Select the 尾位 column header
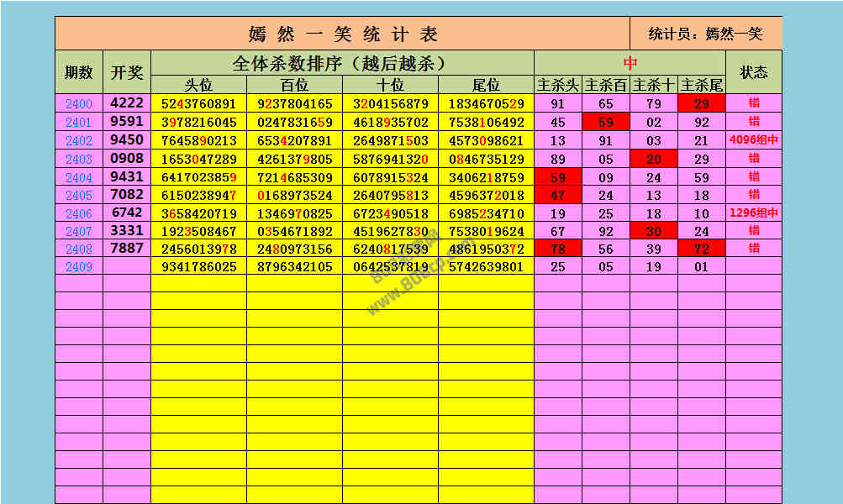 click(486, 85)
